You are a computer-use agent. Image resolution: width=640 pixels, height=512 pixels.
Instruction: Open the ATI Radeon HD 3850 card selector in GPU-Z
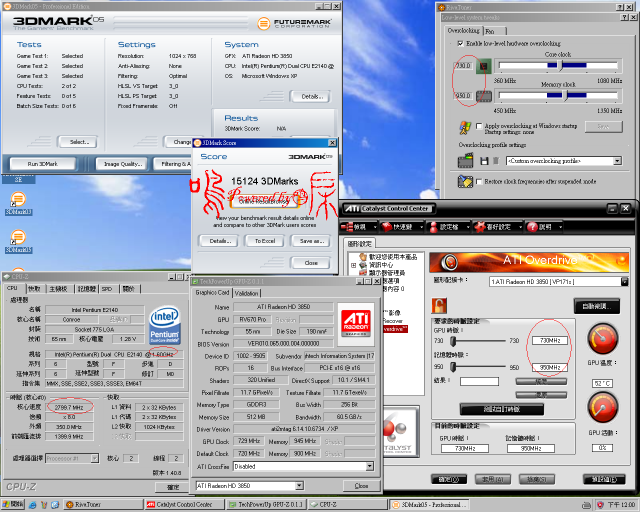(x=299, y=485)
